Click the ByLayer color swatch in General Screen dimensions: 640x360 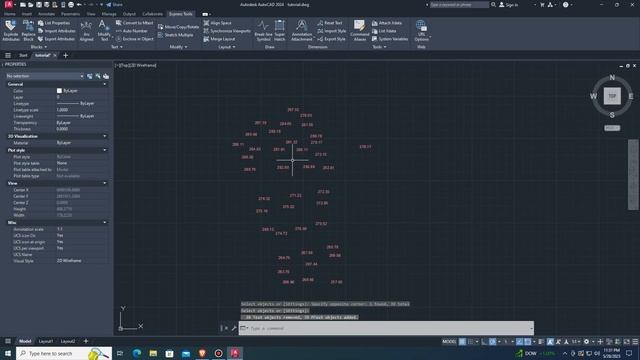point(59,91)
